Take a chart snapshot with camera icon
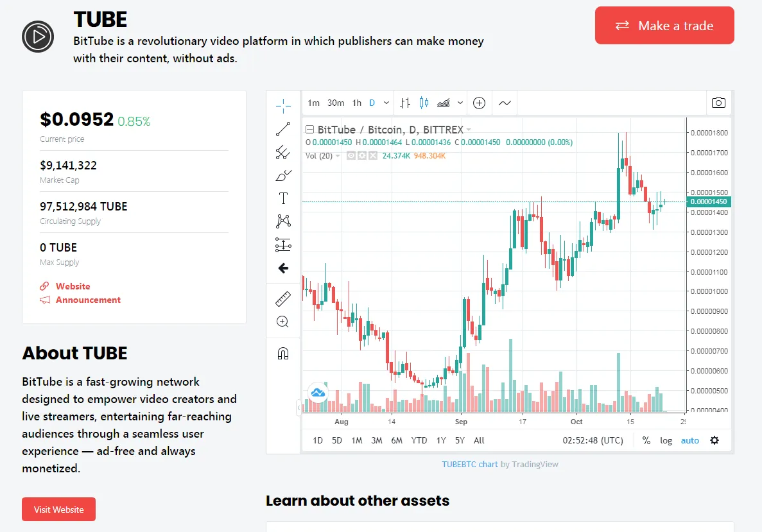The image size is (762, 532). tap(718, 103)
